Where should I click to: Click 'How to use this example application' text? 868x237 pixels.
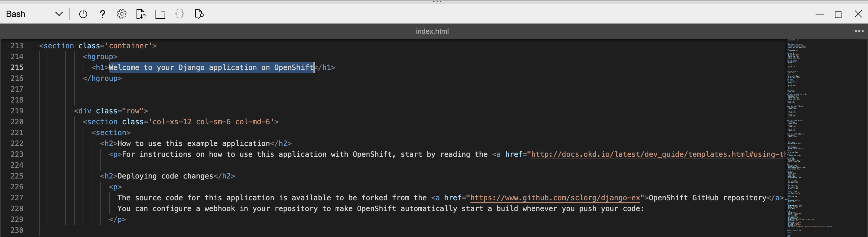click(193, 144)
